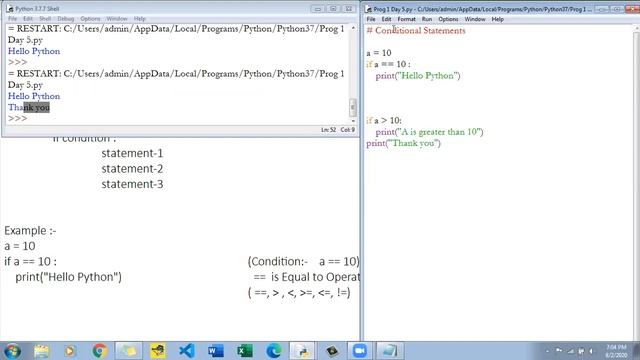Open Debug menu in Python Shell

coord(66,19)
